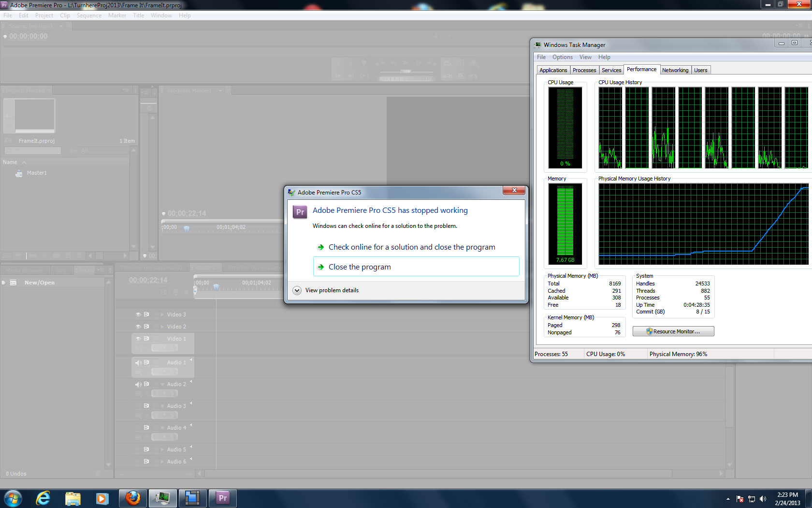Click the volume speaker tray icon

coord(763,499)
